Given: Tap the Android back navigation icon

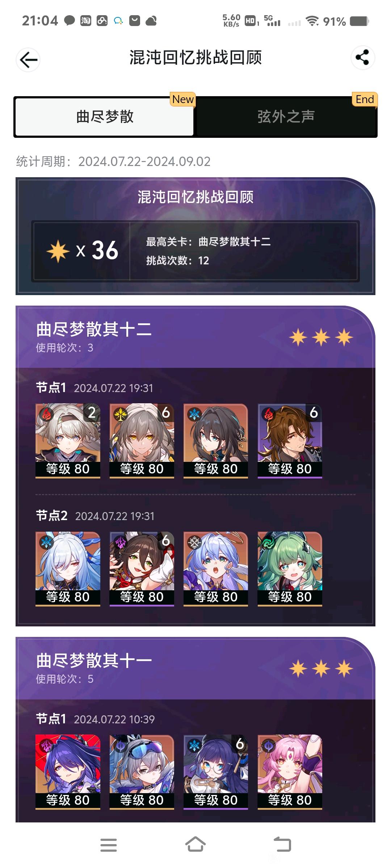Looking at the screenshot, I should [282, 844].
